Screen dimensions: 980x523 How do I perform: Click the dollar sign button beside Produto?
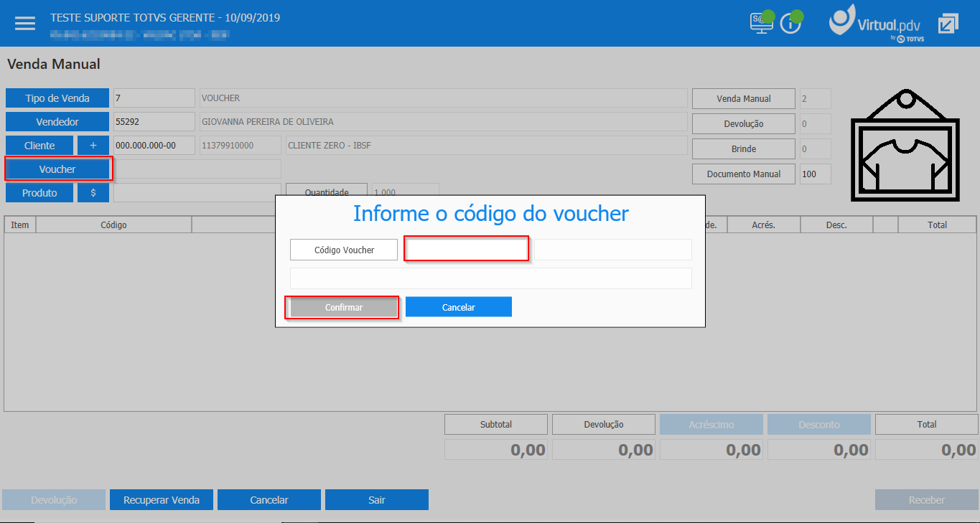(93, 193)
